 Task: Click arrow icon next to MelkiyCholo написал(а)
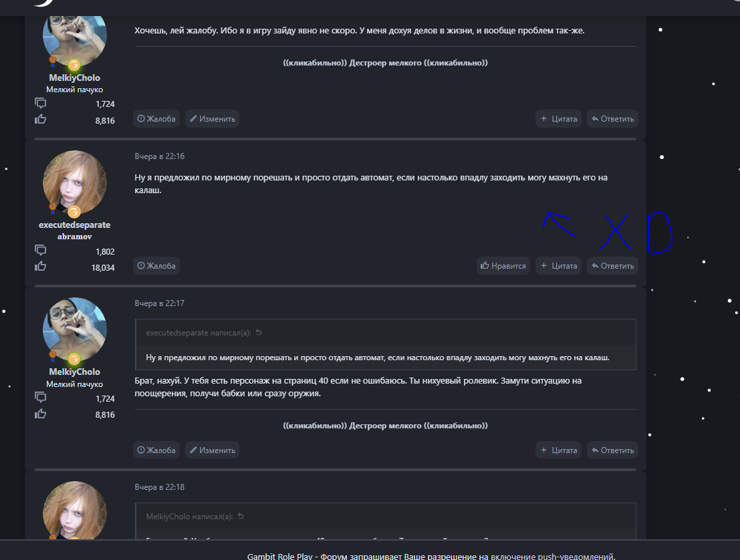(x=241, y=516)
